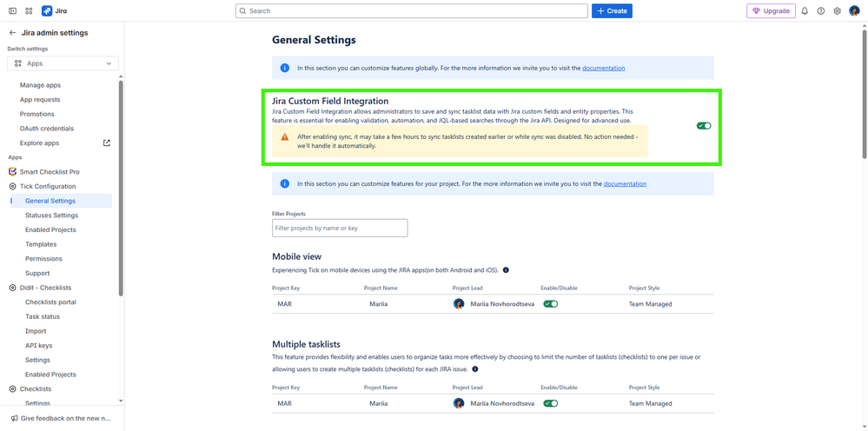Image resolution: width=868 pixels, height=431 pixels.
Task: Open the documentation link in the global info banner
Action: (x=603, y=68)
